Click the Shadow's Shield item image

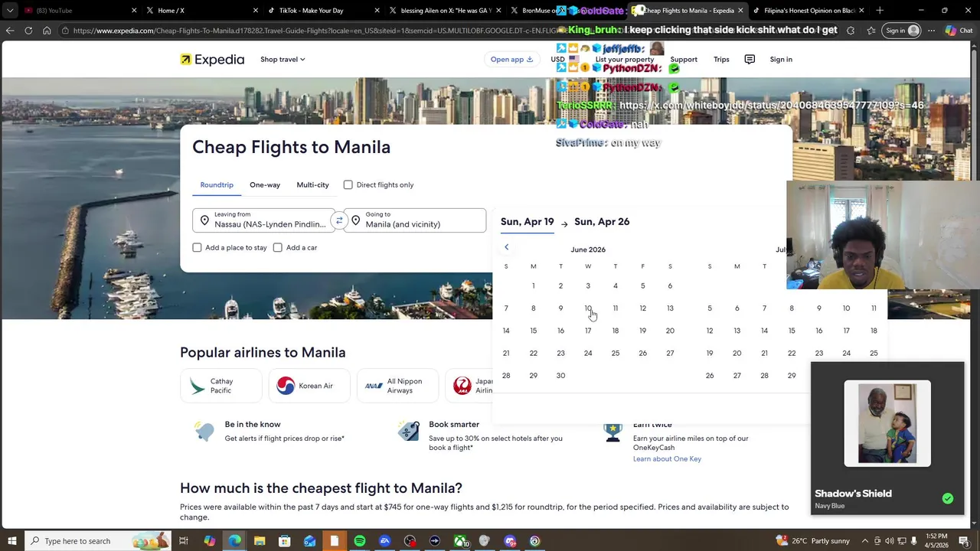[x=887, y=423]
